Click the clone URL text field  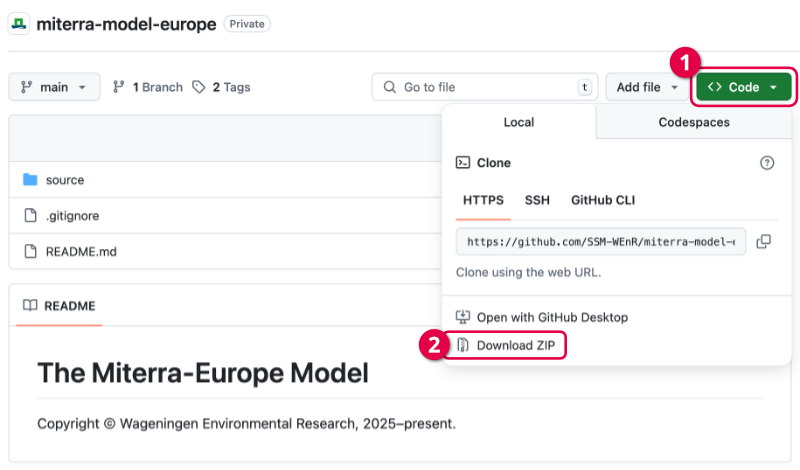point(601,241)
